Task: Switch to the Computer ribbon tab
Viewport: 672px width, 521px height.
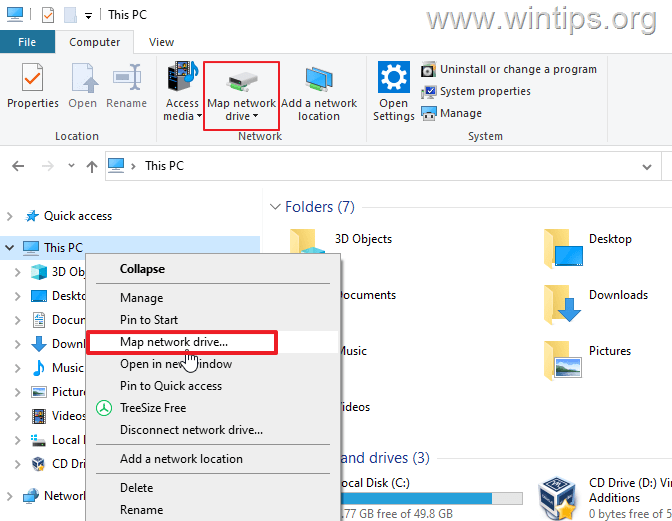Action: [x=94, y=42]
